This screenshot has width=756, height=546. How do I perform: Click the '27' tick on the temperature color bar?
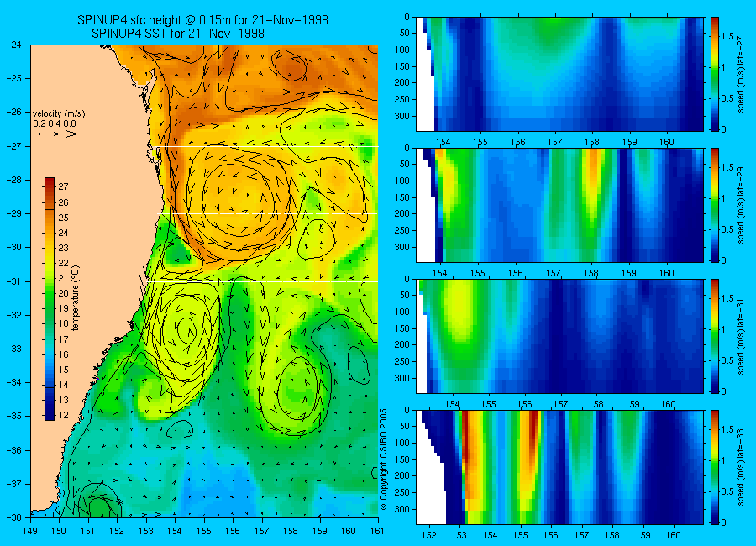[x=63, y=186]
